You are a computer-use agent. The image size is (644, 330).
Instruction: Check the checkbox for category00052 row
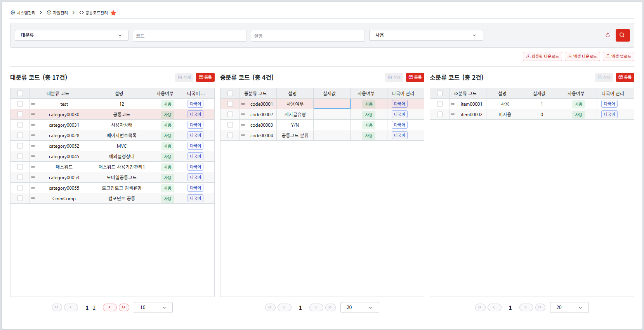[x=20, y=146]
